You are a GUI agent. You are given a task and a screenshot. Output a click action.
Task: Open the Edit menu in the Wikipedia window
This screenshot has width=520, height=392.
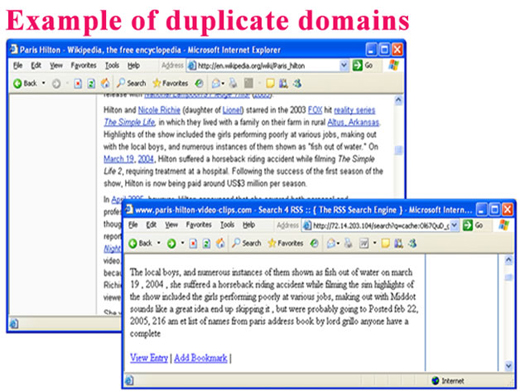(x=36, y=66)
